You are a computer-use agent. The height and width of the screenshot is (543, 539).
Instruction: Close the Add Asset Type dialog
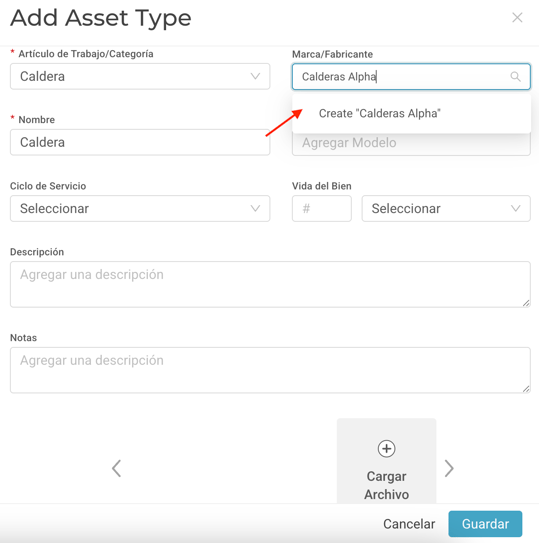(517, 17)
